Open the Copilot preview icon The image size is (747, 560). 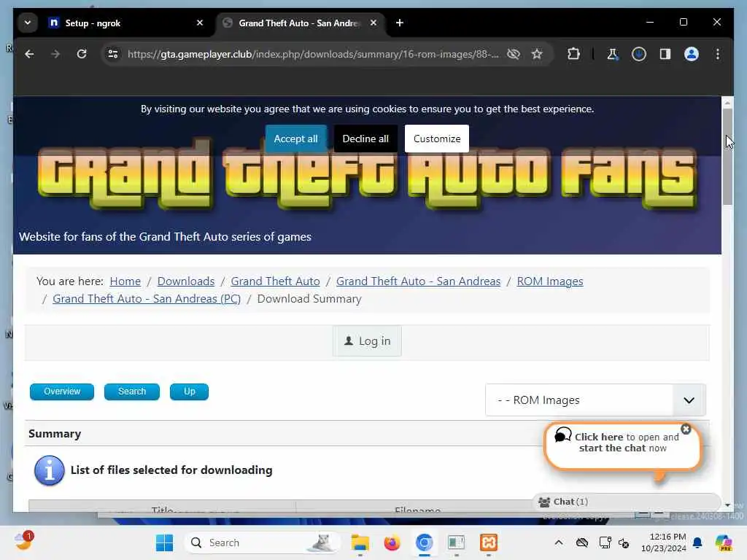click(x=724, y=542)
